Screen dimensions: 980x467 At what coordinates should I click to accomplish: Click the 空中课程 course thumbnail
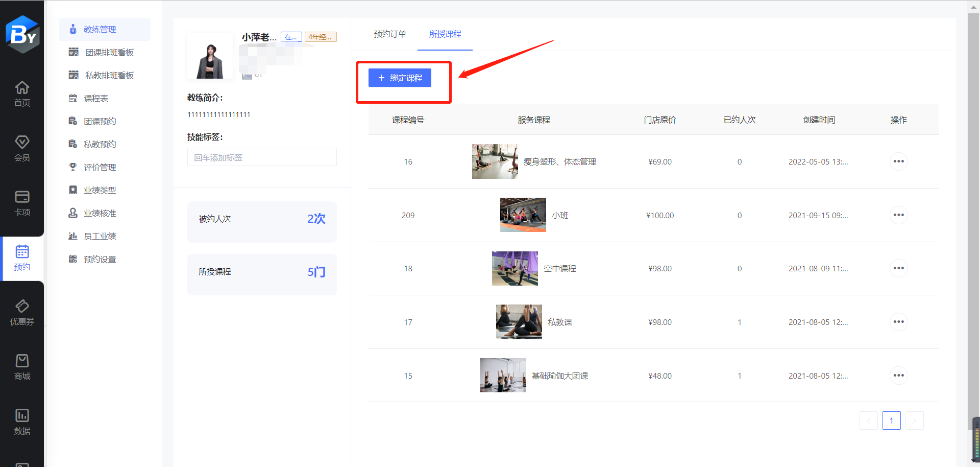[514, 268]
